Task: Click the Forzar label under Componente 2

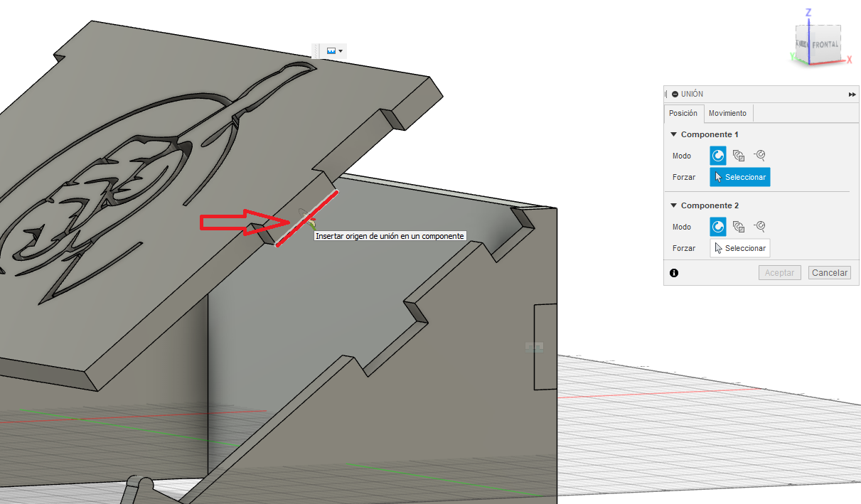Action: [x=684, y=248]
